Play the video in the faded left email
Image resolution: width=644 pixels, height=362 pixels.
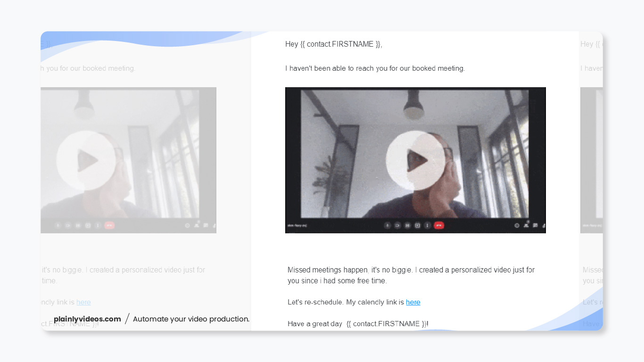click(x=86, y=160)
